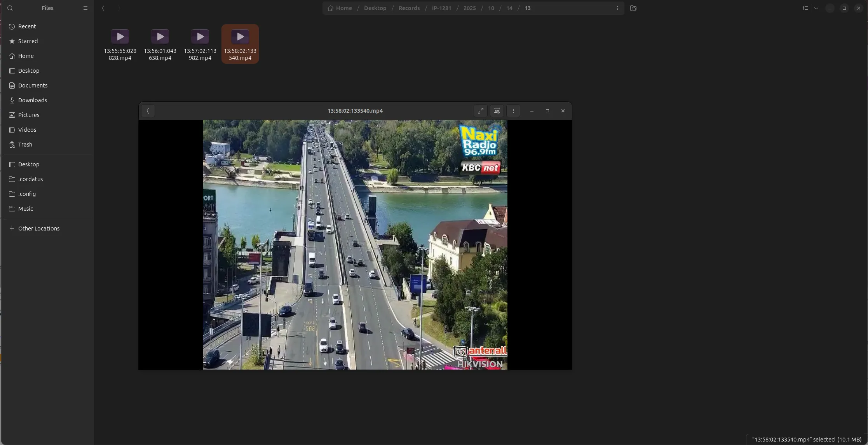868x445 pixels.
Task: Open path bar three-dot options menu
Action: [x=617, y=8]
